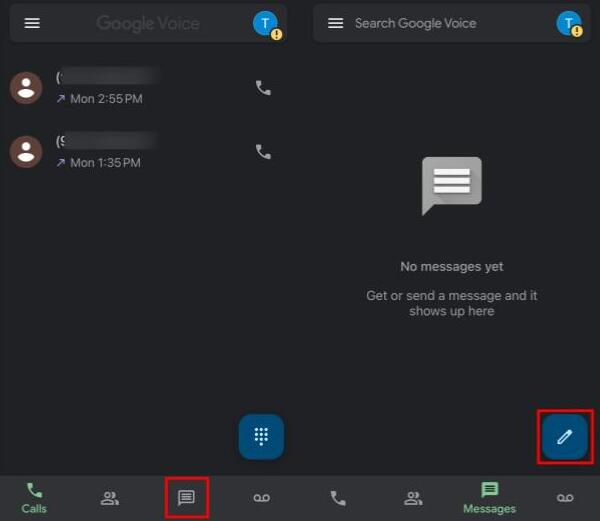
Task: Open contact avatar for Mon 2:55 PM call
Action: 26,88
